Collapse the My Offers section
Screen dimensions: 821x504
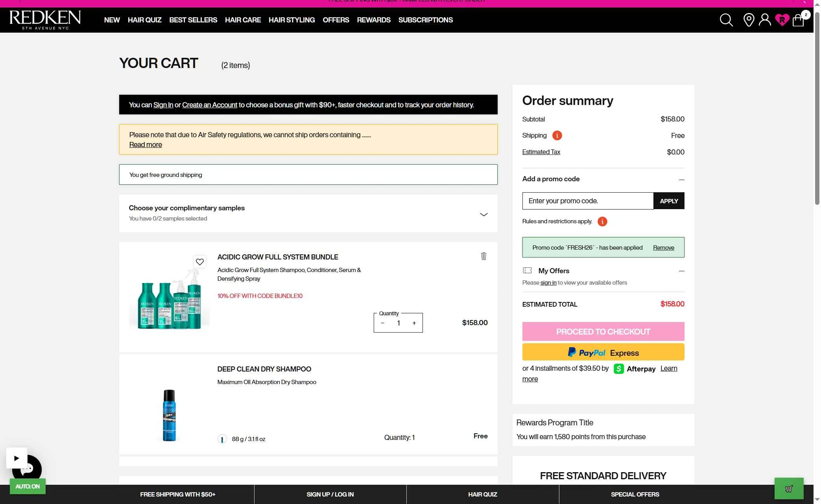pos(681,271)
